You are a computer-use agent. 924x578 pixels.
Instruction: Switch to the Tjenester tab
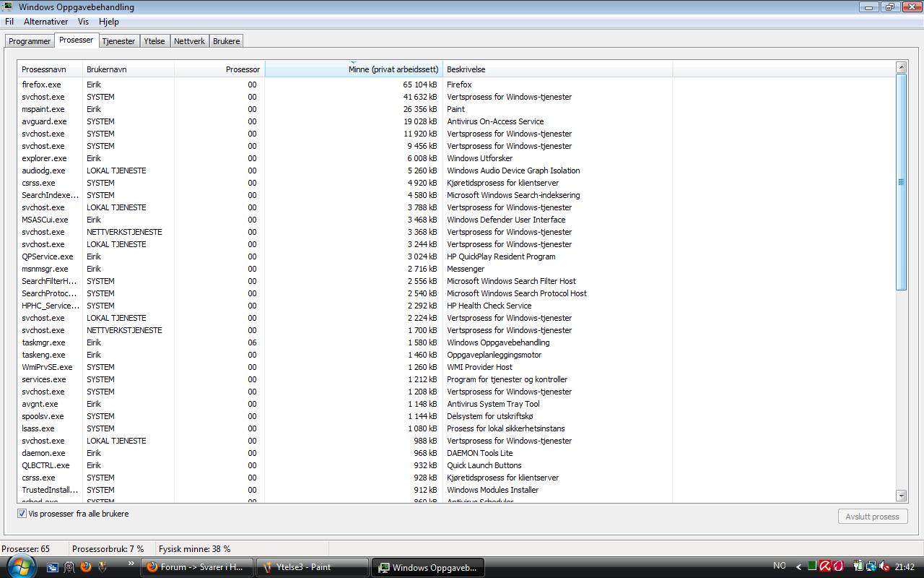[x=118, y=41]
